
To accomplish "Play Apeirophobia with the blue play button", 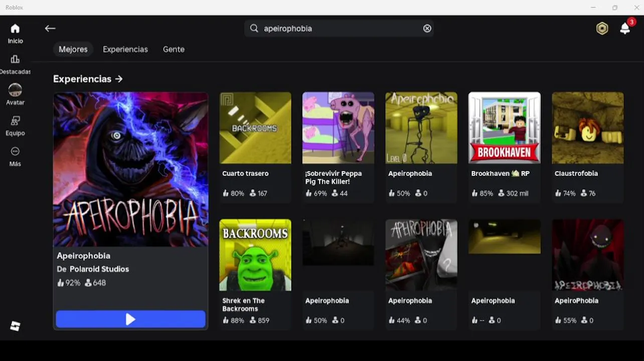I will tap(130, 319).
